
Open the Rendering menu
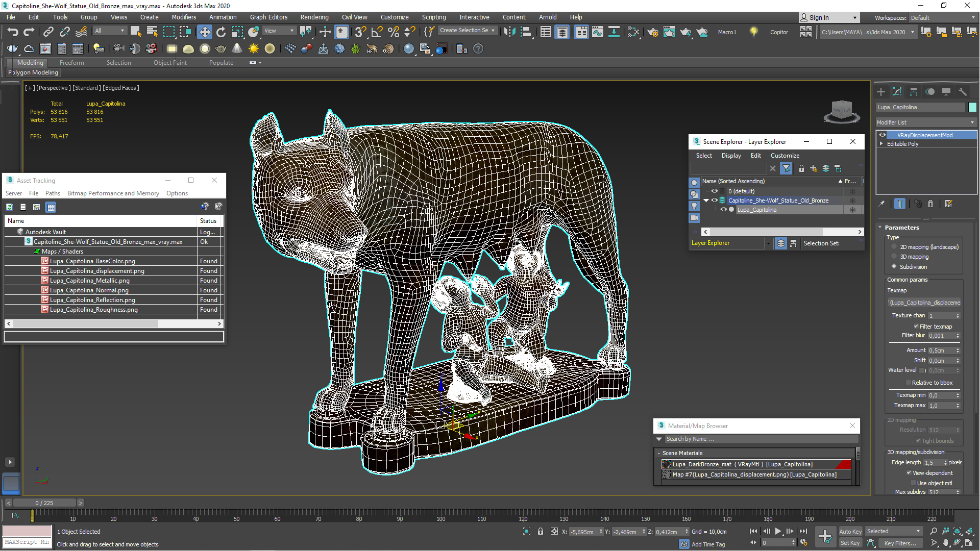[314, 17]
